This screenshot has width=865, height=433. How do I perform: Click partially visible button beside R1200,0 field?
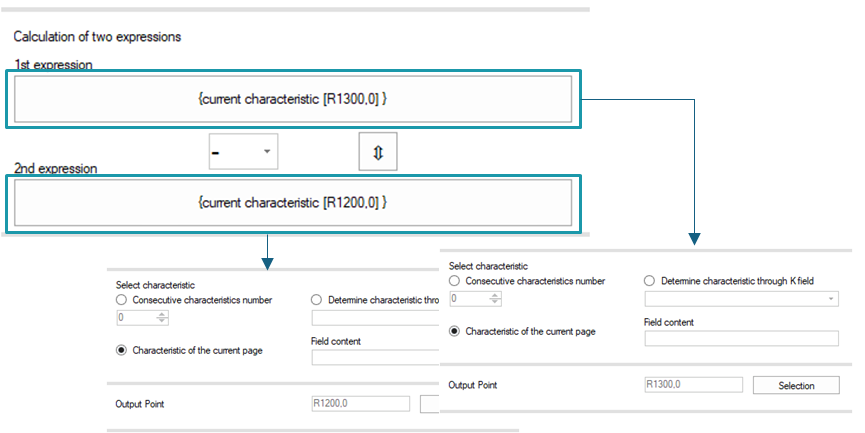430,404
